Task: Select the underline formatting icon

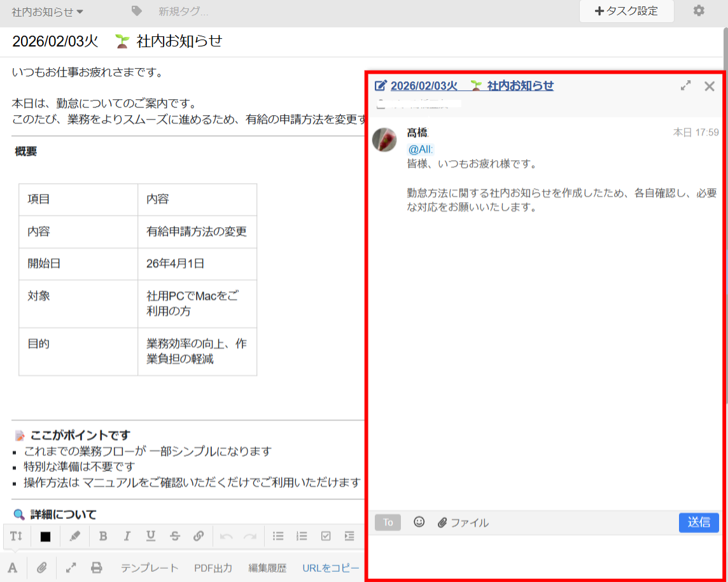Action: [151, 536]
